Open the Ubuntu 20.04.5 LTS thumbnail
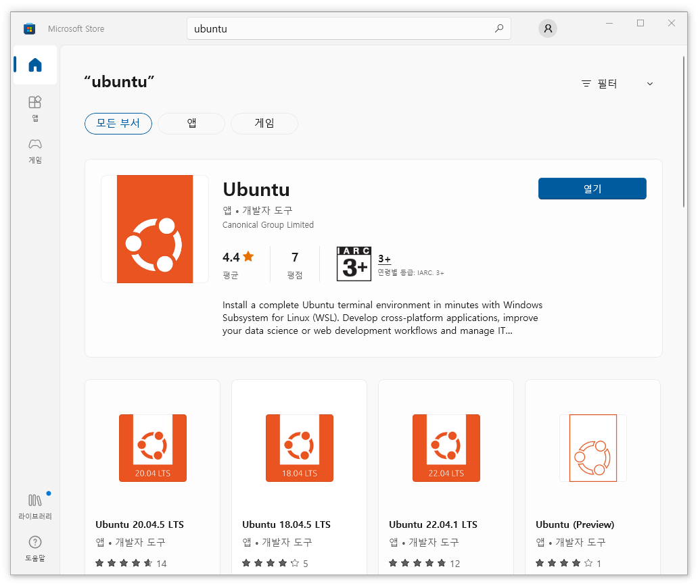 pos(153,447)
